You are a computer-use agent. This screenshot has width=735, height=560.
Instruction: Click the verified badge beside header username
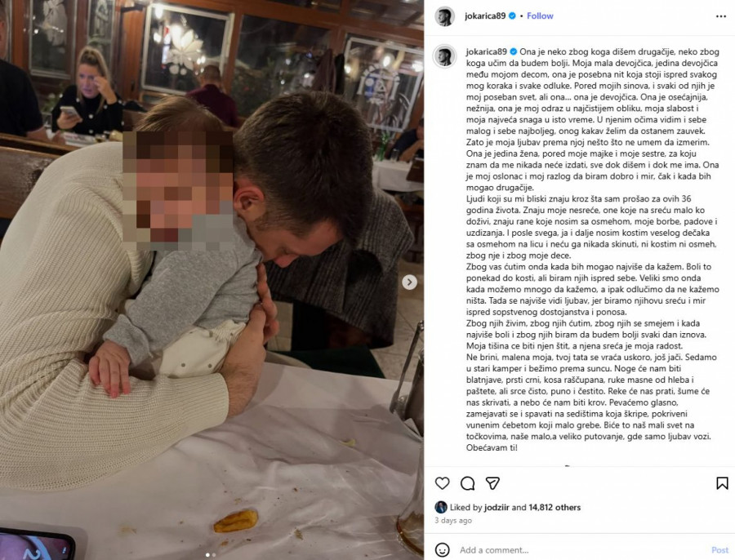pos(512,16)
